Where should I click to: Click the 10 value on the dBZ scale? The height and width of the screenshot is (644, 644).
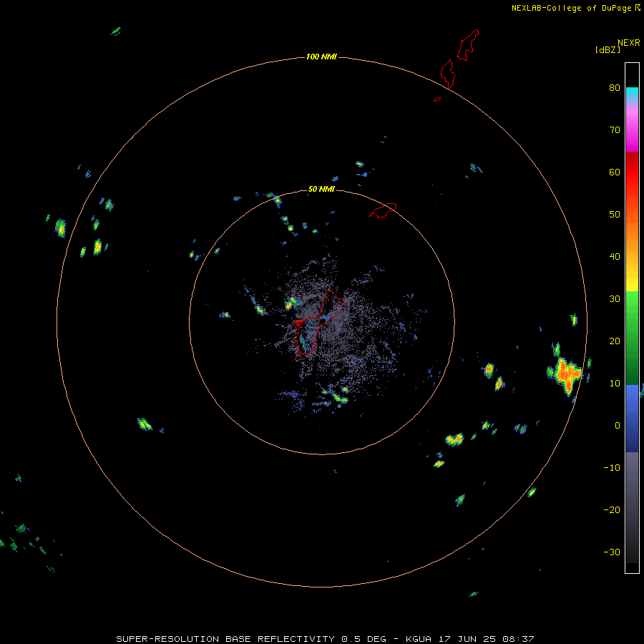[615, 384]
